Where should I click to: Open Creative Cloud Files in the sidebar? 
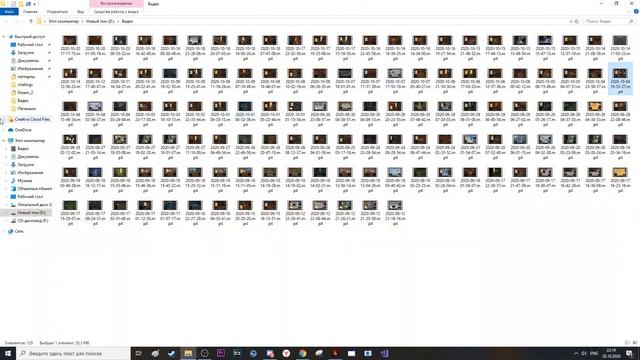pyautogui.click(x=32, y=120)
